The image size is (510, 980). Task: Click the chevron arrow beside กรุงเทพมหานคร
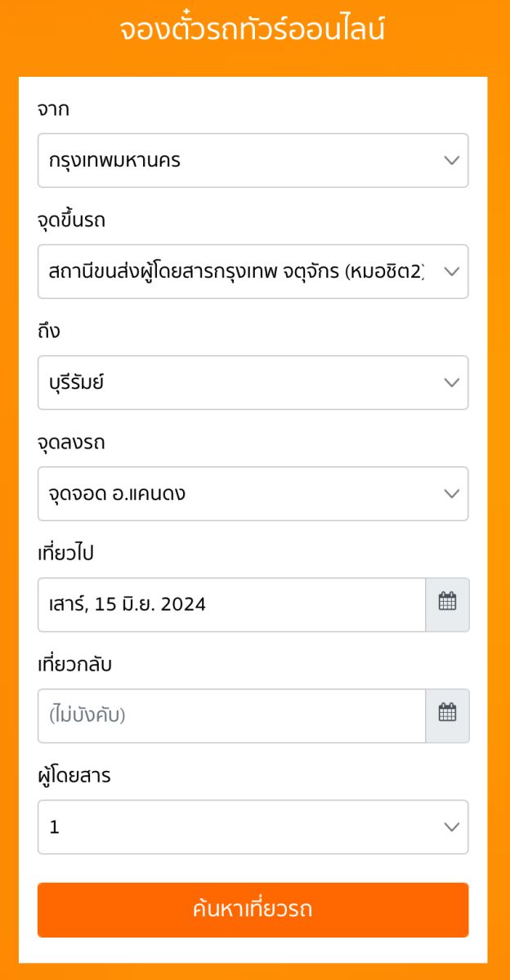coord(451,160)
